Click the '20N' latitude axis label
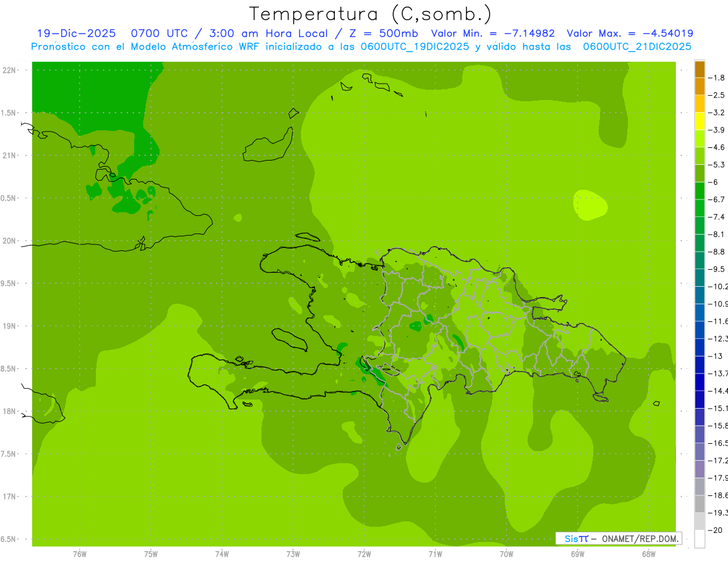 click(x=9, y=241)
